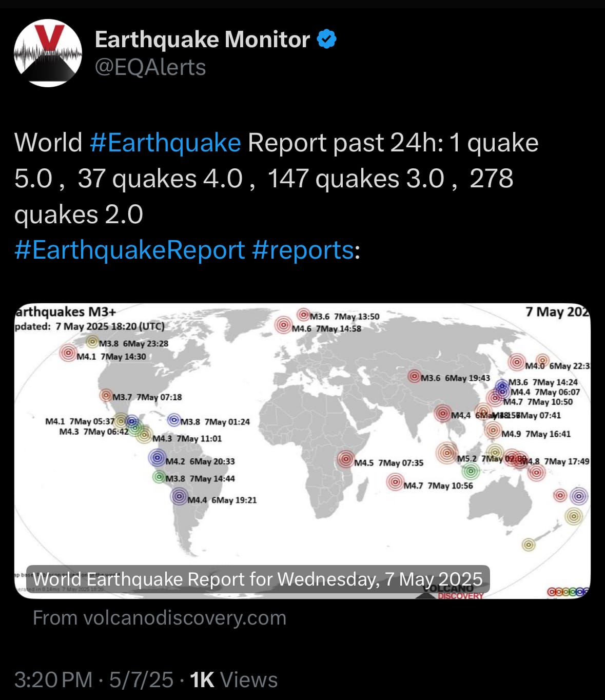Click the M4.6 7May 14:58 marker
The width and height of the screenshot is (605, 700).
click(x=283, y=325)
